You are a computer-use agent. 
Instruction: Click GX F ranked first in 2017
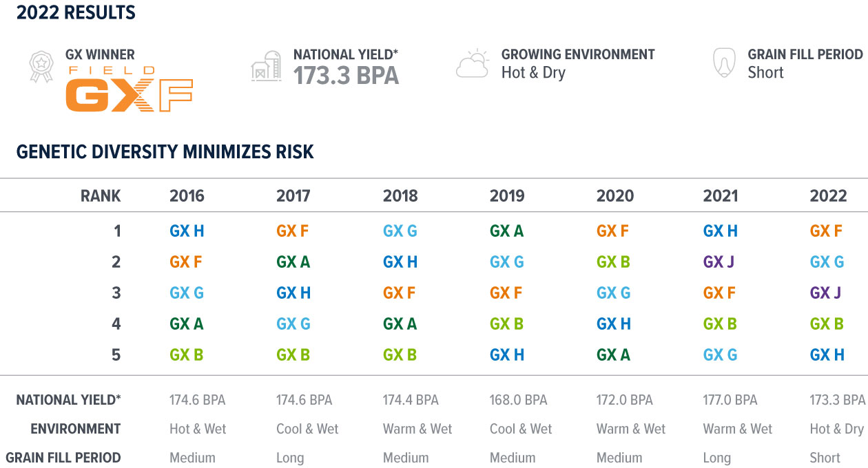point(292,231)
